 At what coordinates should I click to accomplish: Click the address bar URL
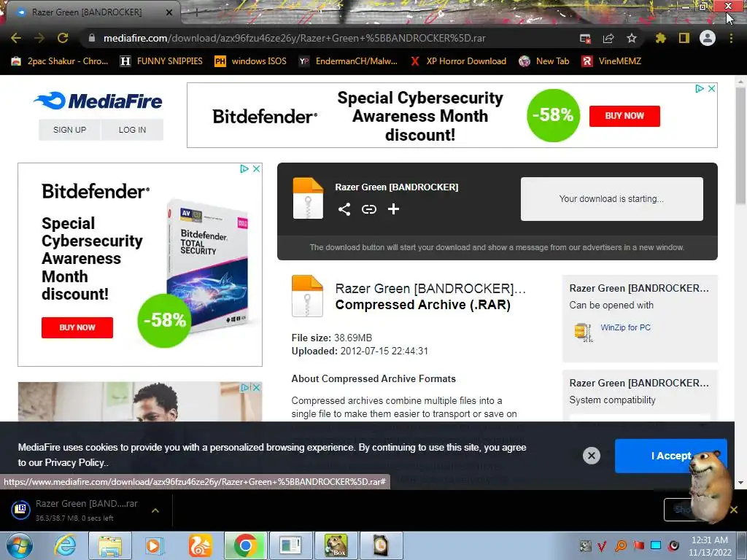click(x=295, y=38)
